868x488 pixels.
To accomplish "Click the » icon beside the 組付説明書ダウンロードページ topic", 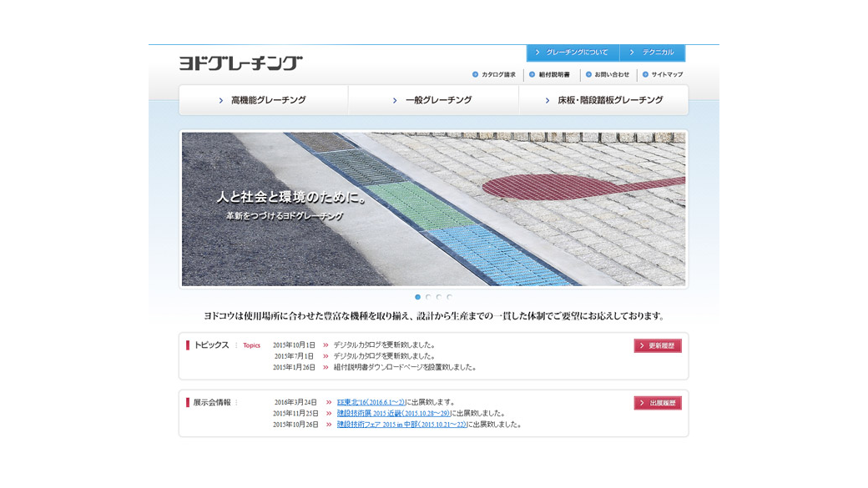I will pyautogui.click(x=325, y=366).
